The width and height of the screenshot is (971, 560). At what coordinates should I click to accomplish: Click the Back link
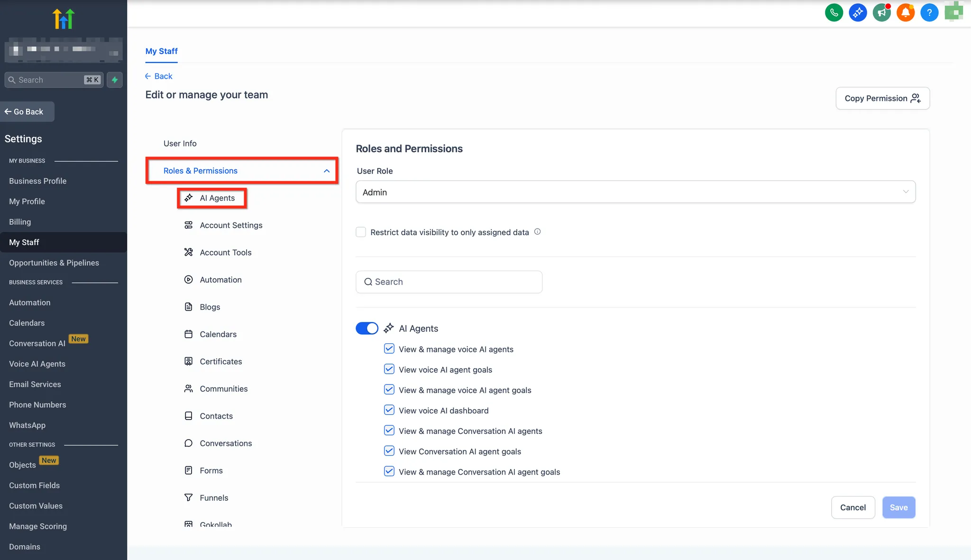tap(159, 76)
